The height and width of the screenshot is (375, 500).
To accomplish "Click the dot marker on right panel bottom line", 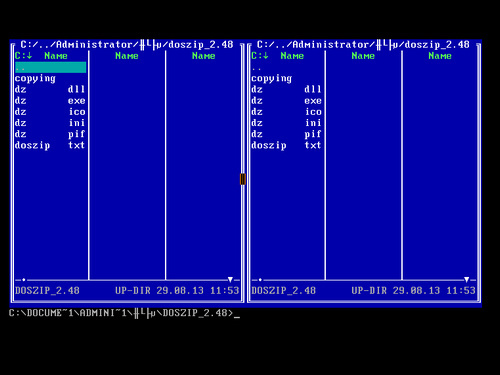I will pyautogui.click(x=260, y=280).
